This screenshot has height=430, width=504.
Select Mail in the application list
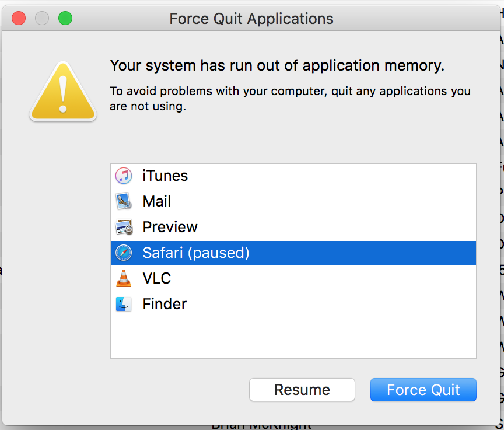point(293,201)
